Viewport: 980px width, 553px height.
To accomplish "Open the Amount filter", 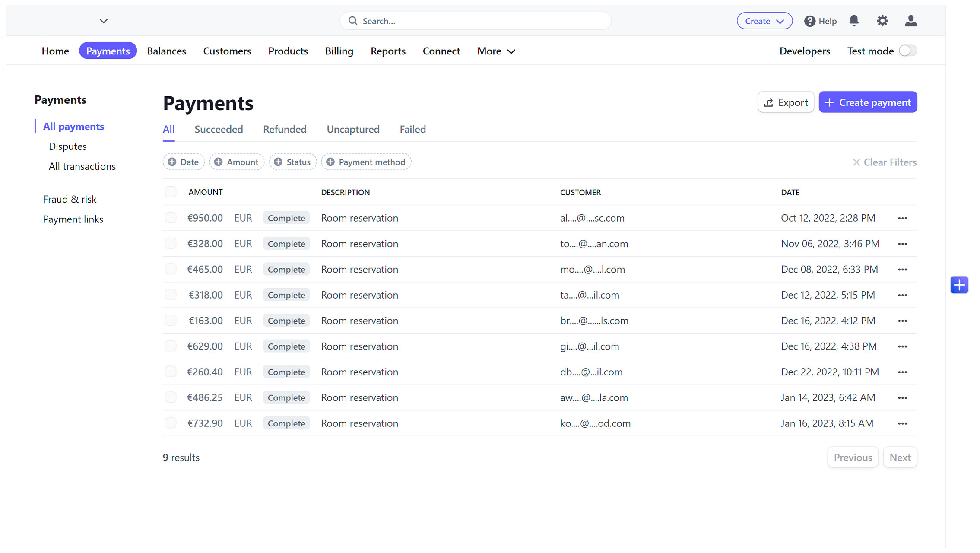I will (237, 162).
